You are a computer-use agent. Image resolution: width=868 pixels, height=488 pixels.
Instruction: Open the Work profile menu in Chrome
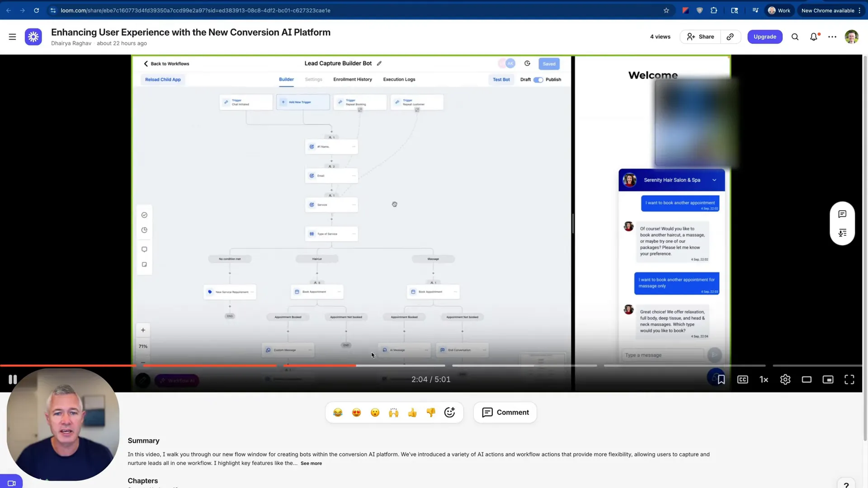779,10
